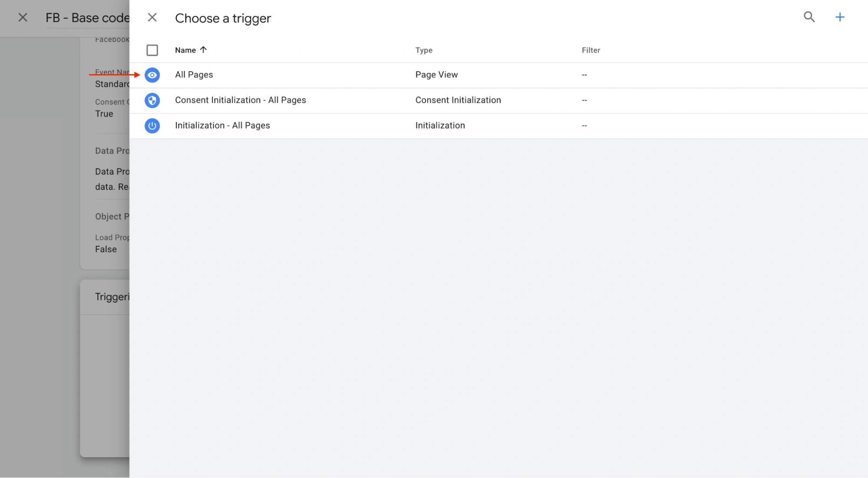Select the All Pages trigger
The height and width of the screenshot is (478, 868).
click(194, 75)
